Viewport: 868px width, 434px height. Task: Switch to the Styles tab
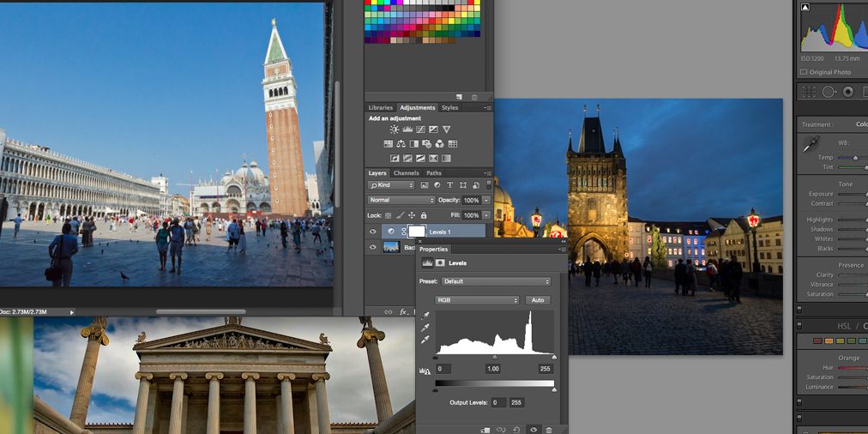(449, 108)
